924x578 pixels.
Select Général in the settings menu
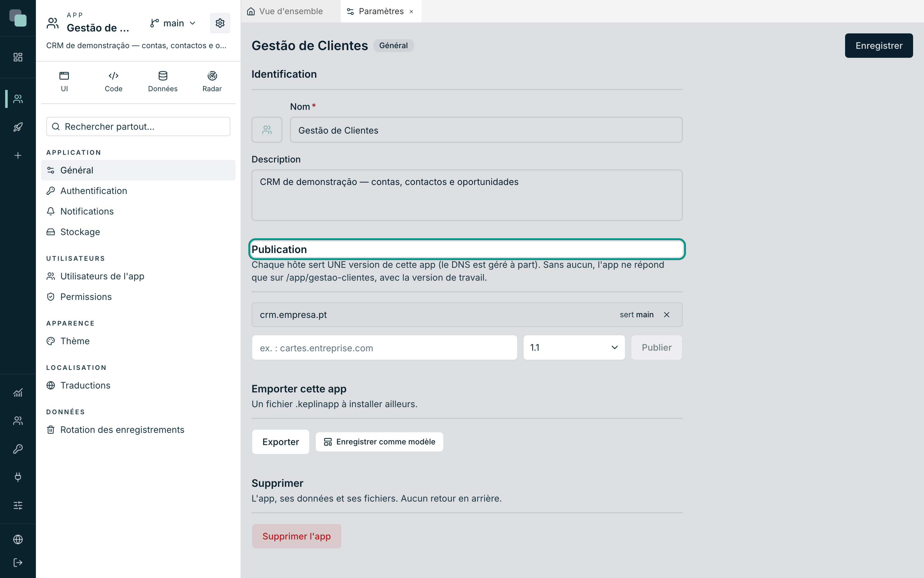138,170
